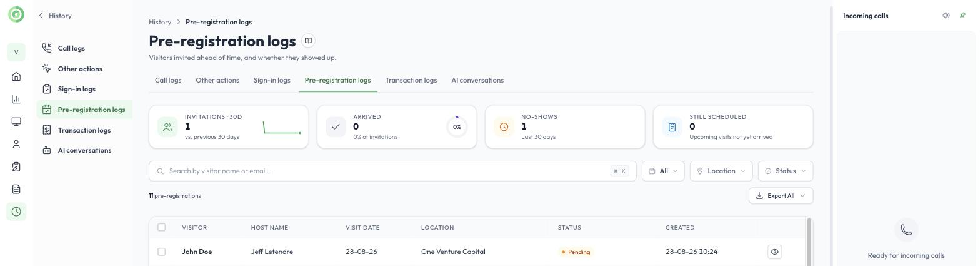View John Doe entry with eye icon
Image resolution: width=980 pixels, height=266 pixels.
pos(774,252)
